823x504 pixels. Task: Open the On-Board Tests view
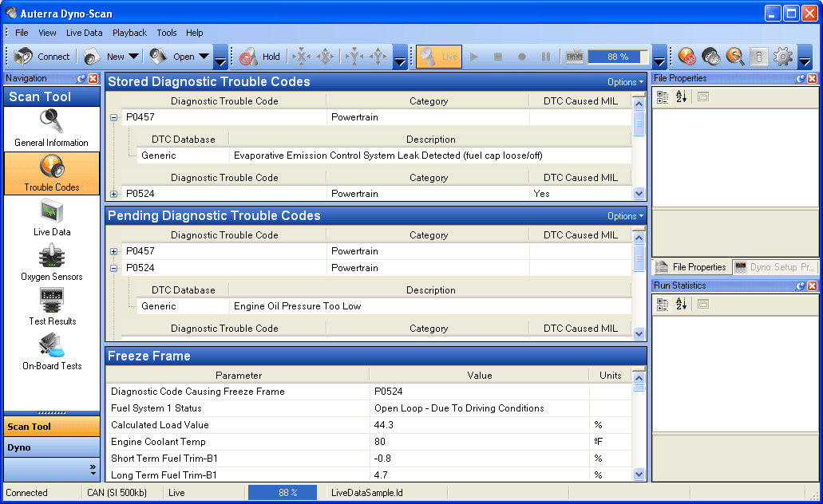52,352
